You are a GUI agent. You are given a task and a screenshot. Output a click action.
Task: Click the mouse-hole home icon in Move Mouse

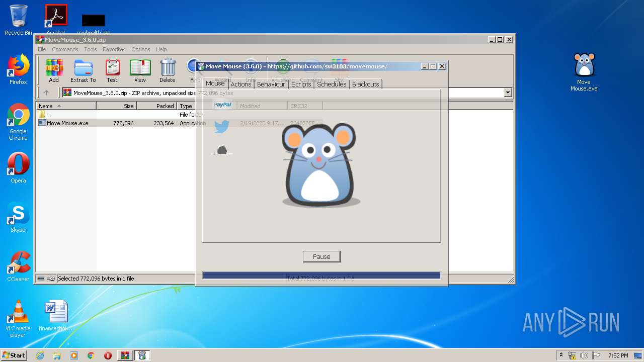(222, 150)
